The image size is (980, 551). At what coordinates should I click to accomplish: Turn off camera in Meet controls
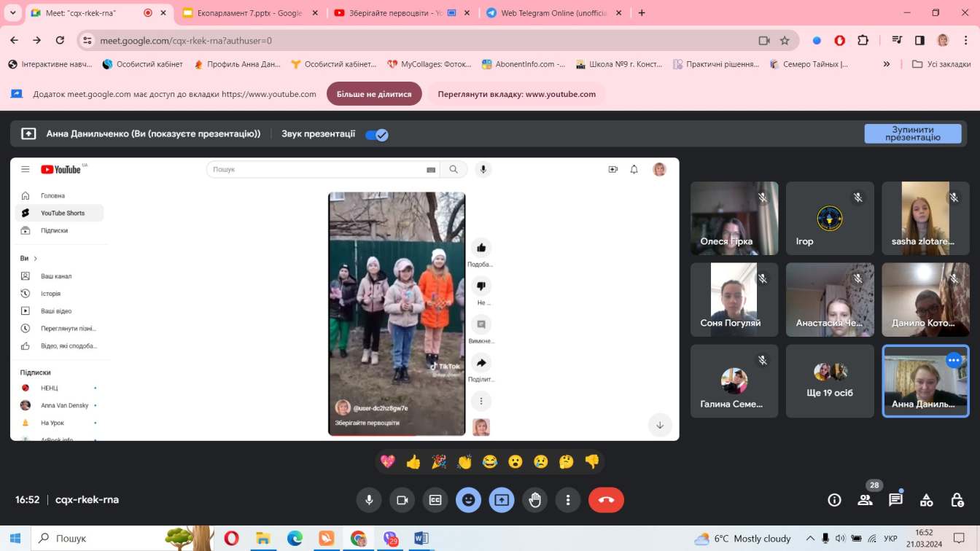point(402,500)
